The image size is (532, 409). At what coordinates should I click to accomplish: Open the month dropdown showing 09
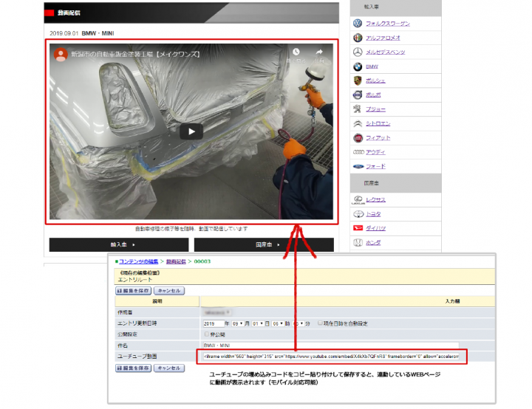tap(237, 323)
